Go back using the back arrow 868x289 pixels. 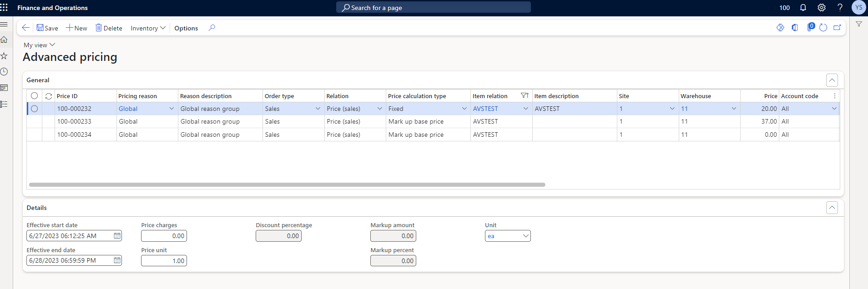coord(26,28)
